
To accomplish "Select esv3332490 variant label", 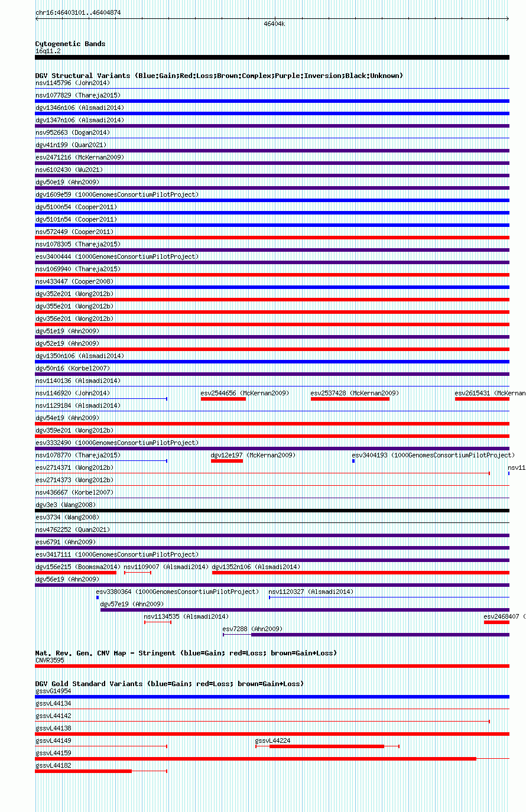I will pos(117,443).
